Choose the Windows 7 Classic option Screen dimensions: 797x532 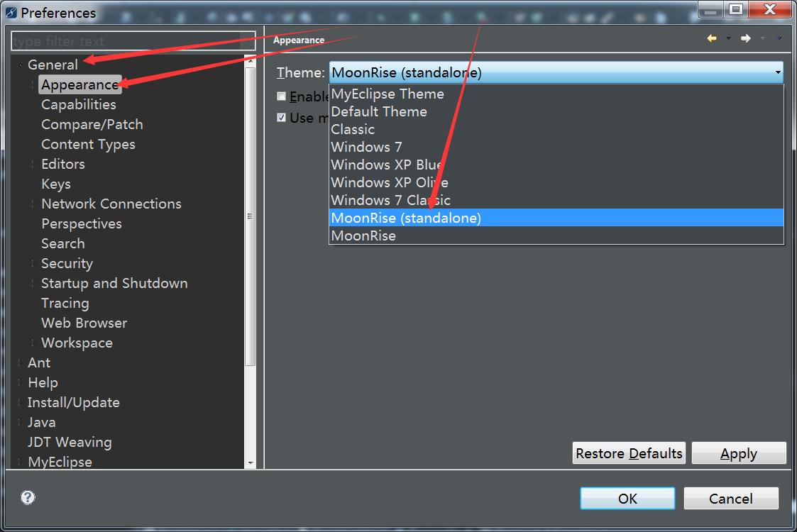(556, 200)
